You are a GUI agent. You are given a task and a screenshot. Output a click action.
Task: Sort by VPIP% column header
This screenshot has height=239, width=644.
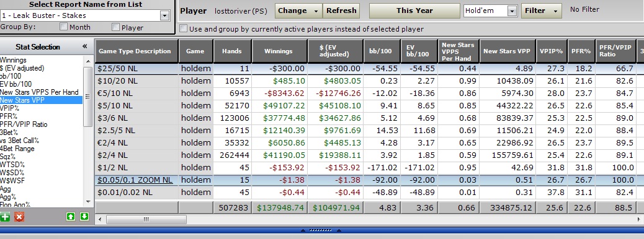(551, 51)
